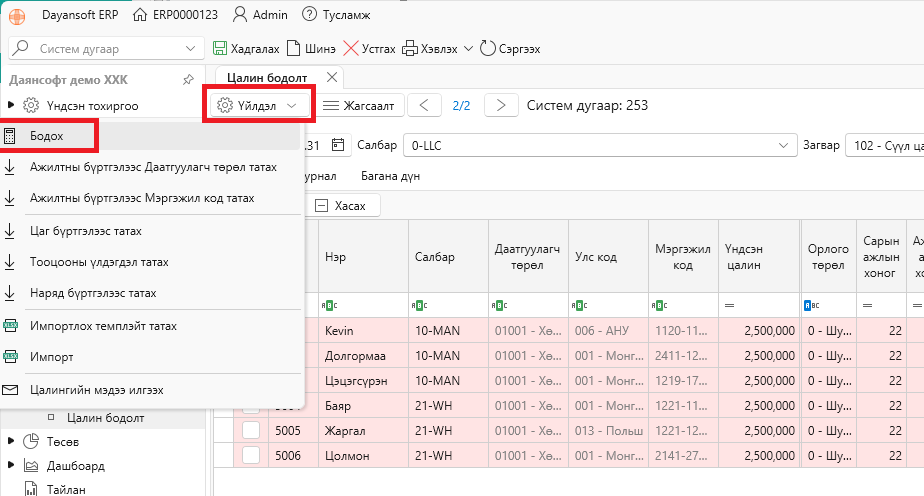924x496 pixels.
Task: Open the Загвар 102 combo box
Action: pyautogui.click(x=885, y=146)
